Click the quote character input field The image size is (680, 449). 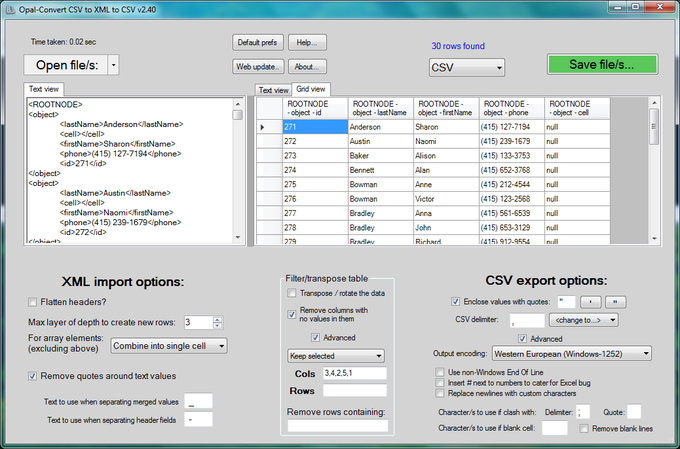click(x=566, y=302)
